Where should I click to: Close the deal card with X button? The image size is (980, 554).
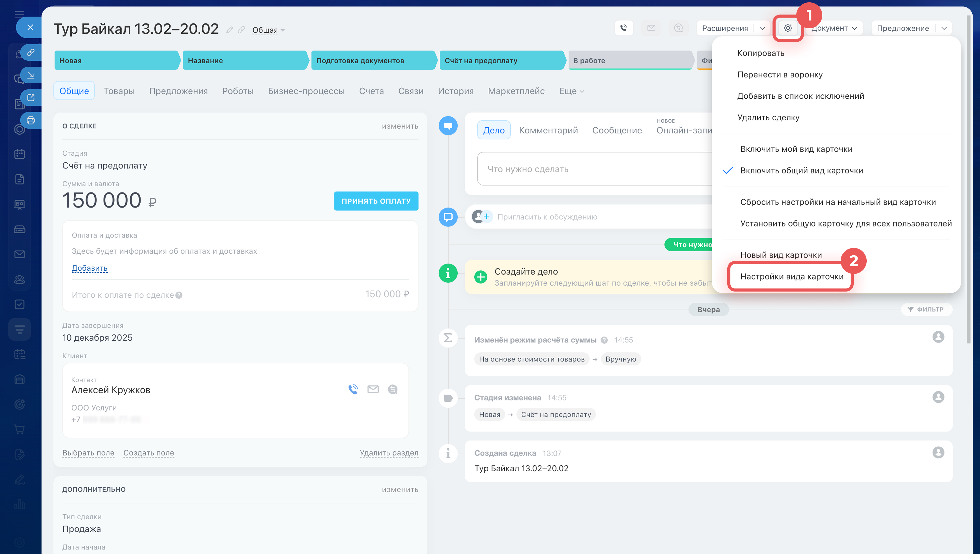(x=30, y=27)
